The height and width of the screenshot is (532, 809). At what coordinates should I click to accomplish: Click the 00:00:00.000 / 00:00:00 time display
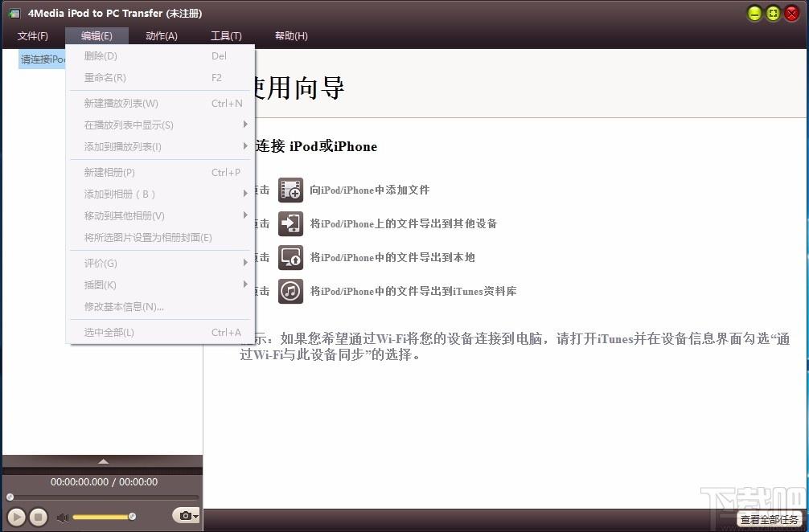(x=105, y=481)
